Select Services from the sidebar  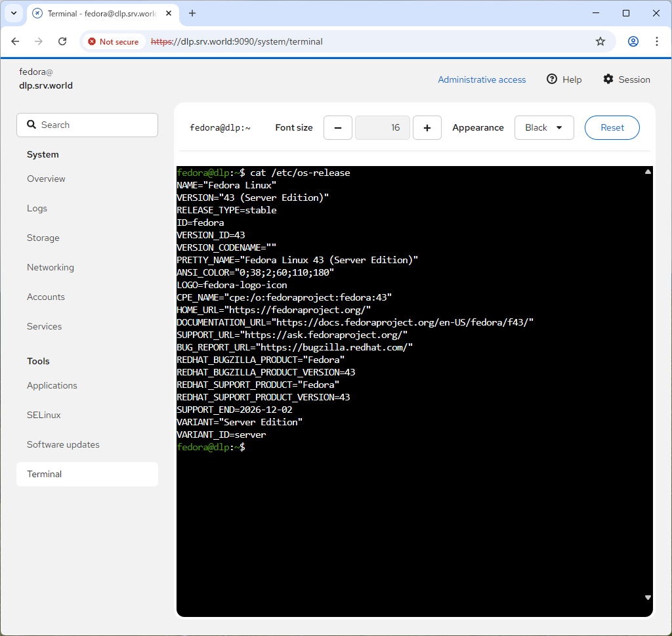[x=45, y=326]
